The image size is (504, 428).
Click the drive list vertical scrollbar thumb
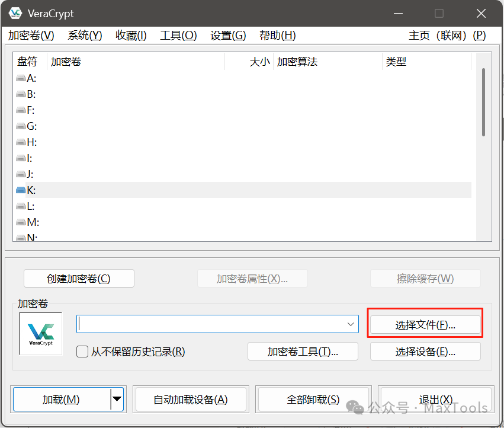point(483,103)
